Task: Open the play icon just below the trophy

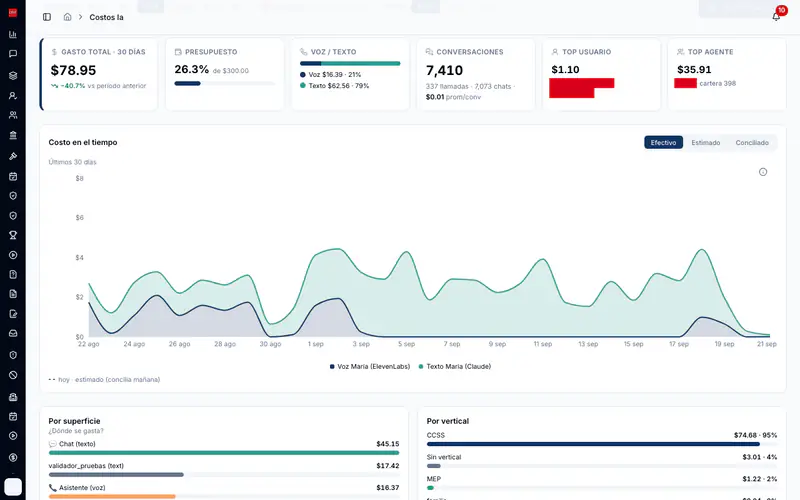Action: click(x=13, y=255)
